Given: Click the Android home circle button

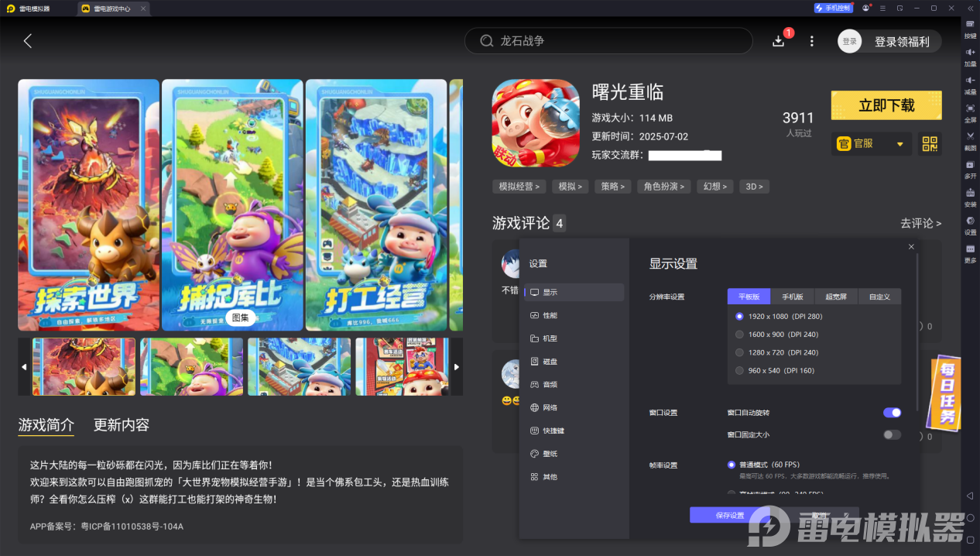Looking at the screenshot, I should [970, 517].
